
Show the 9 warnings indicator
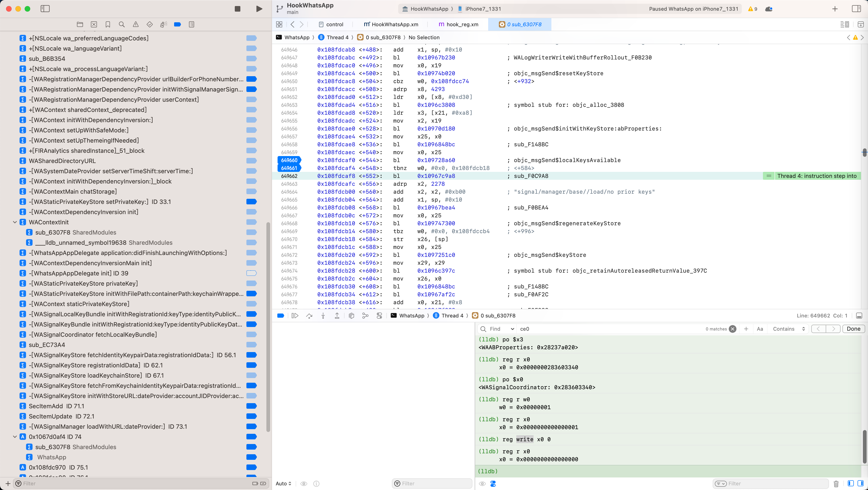click(x=752, y=9)
